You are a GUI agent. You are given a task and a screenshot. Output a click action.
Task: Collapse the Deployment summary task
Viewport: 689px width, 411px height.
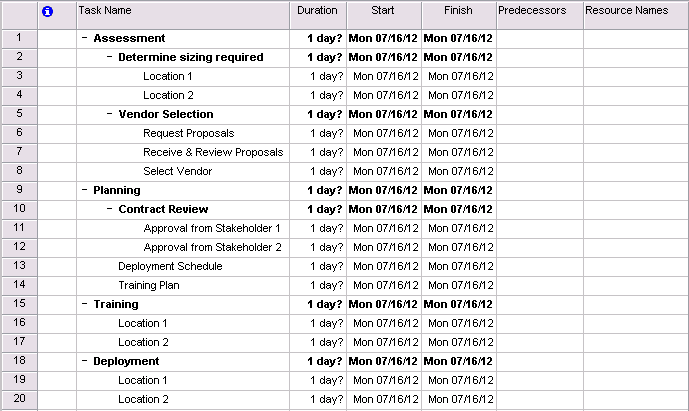point(85,362)
